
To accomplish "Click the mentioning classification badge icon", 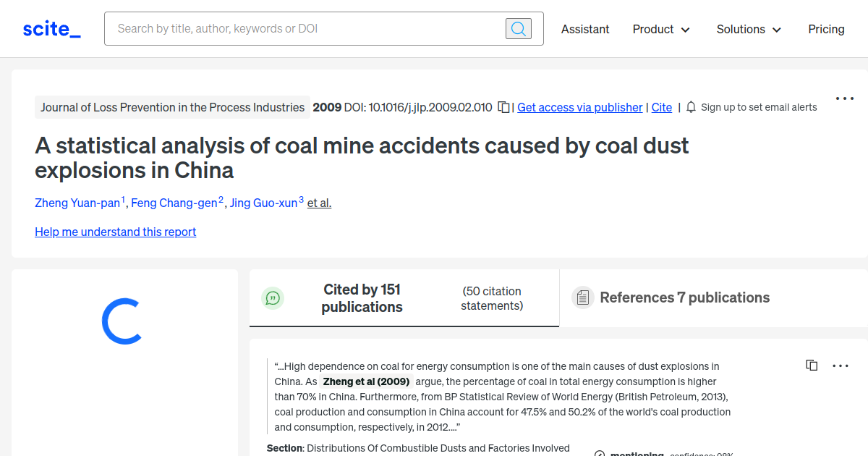I will coord(600,452).
